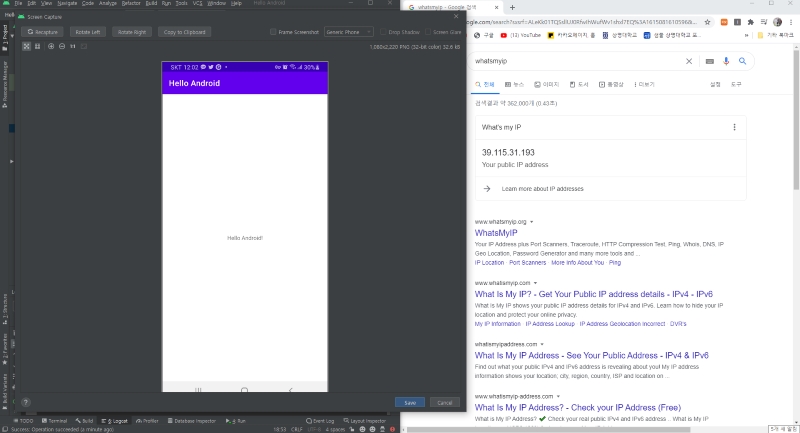Screen dimensions: 800x433
Task: Open the WhatsMyIP search result
Action: click(496, 233)
